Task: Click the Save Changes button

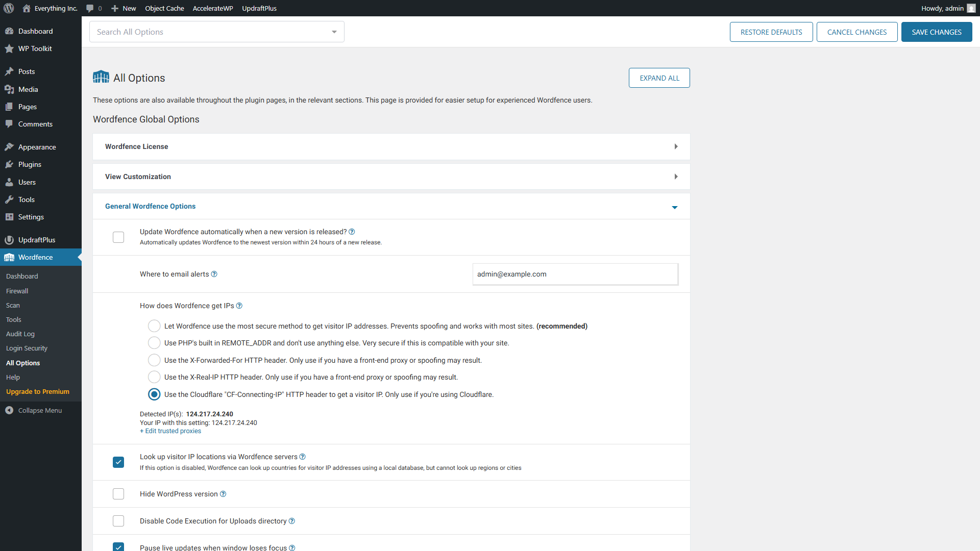Action: click(x=937, y=32)
